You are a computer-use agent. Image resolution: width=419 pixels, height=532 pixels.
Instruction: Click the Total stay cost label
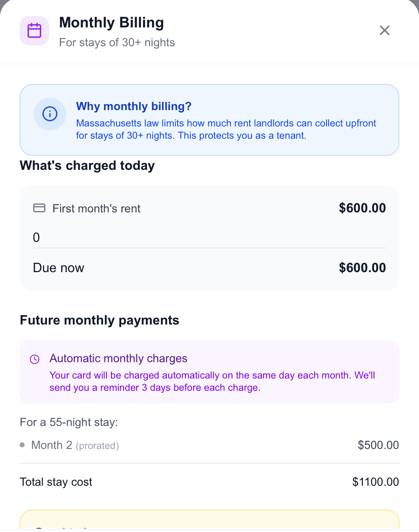coord(56,482)
